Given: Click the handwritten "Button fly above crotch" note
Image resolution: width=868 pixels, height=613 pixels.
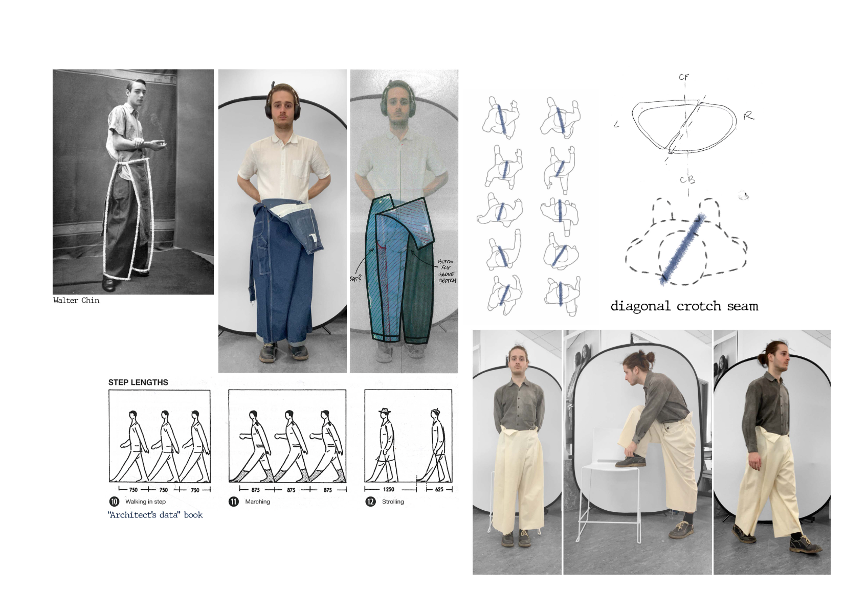Looking at the screenshot, I should coord(446,271).
